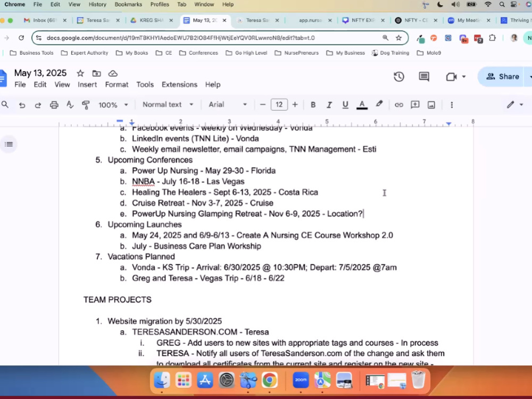Screen dimensions: 532x399
Task: Open the search menus magnifier icon
Action: click(5, 105)
